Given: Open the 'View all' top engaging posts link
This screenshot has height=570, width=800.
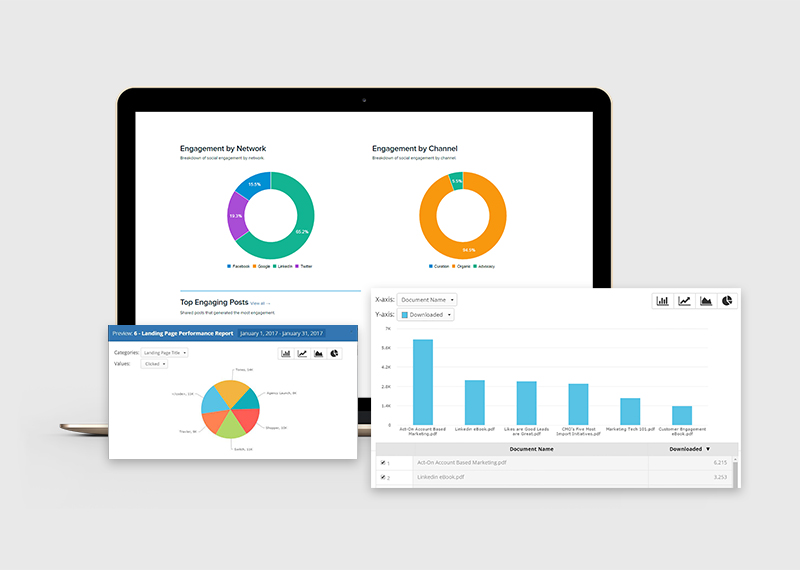Looking at the screenshot, I should (x=260, y=302).
